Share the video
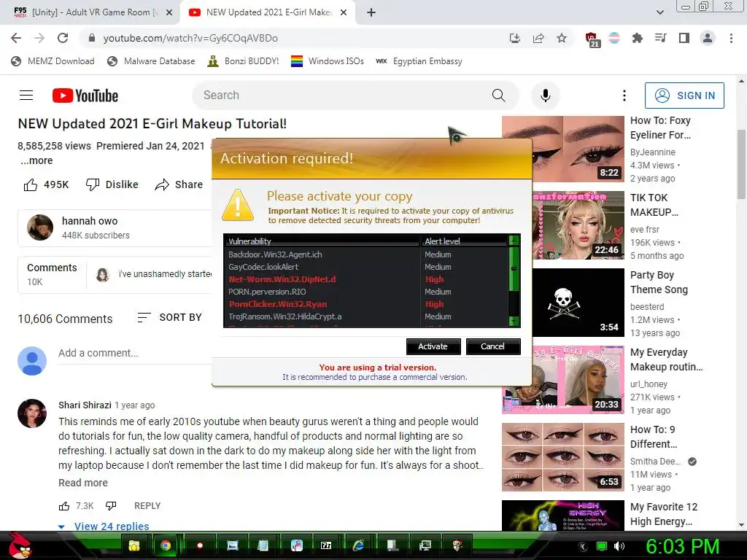This screenshot has height=560, width=747. coord(179,184)
